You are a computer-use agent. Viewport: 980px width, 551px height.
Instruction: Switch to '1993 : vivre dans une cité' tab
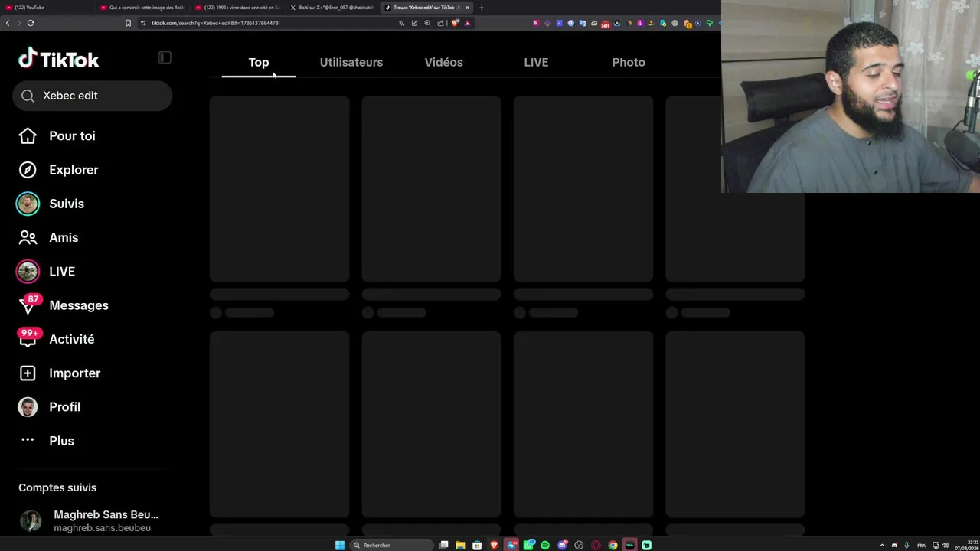coord(237,8)
